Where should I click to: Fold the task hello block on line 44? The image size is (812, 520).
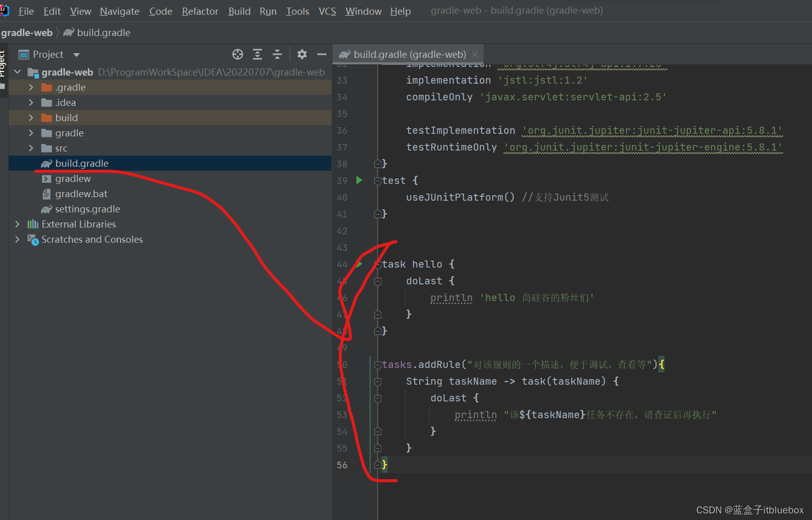(x=378, y=265)
